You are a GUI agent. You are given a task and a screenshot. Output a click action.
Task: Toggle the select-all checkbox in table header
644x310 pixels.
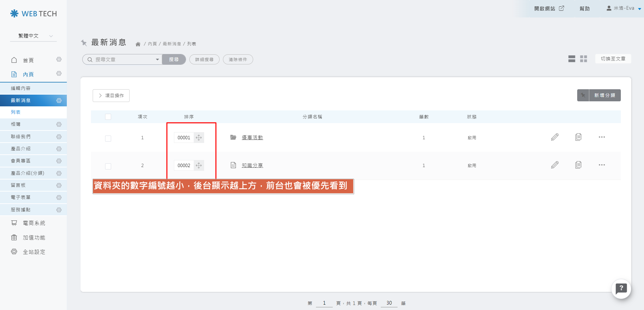click(108, 117)
